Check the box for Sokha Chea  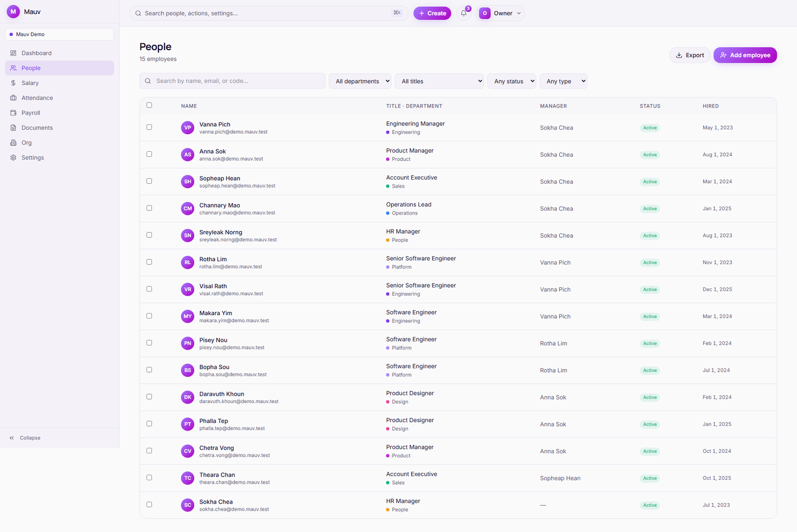tap(149, 505)
